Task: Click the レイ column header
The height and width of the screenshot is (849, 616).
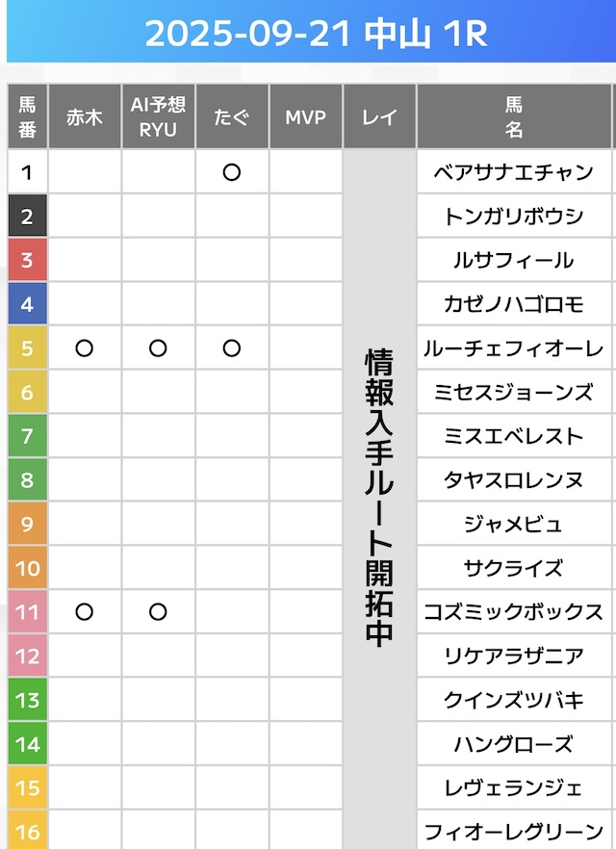Action: [x=379, y=117]
